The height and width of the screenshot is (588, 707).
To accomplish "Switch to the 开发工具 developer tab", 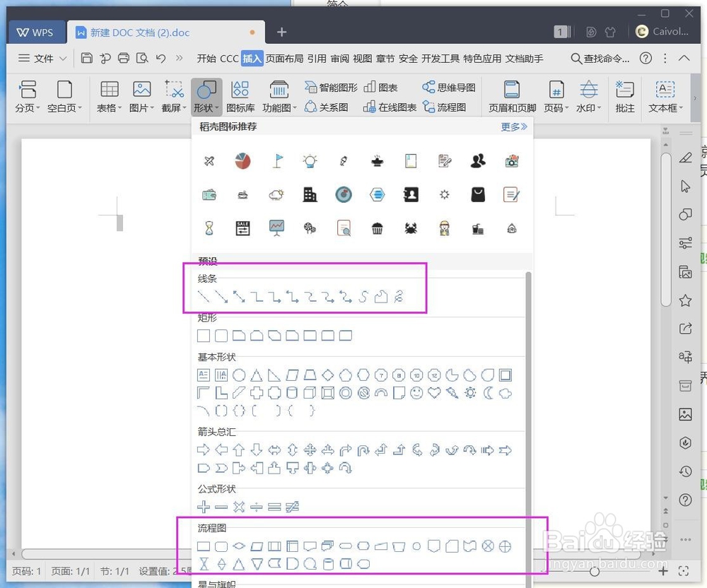I will coord(440,59).
